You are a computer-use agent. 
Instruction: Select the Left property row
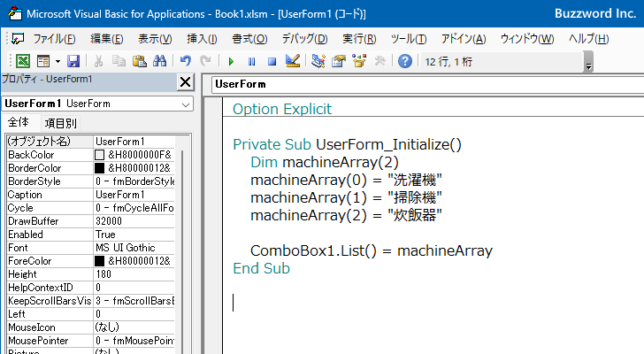coord(91,314)
